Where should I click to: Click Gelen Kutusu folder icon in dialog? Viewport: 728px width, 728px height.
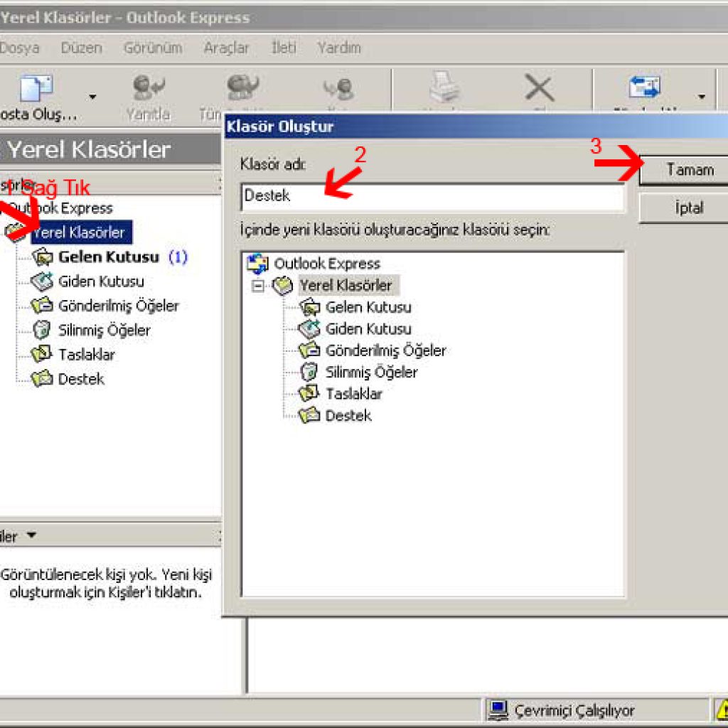[310, 307]
